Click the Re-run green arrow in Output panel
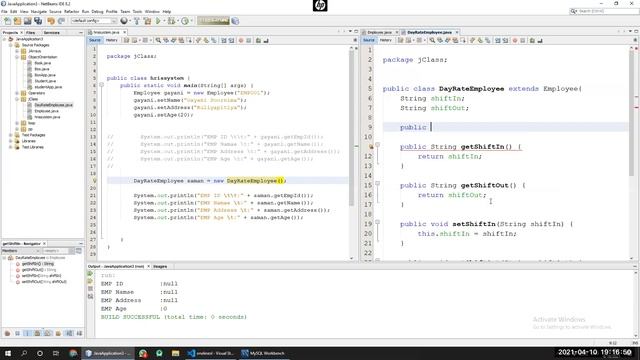The width and height of the screenshot is (640, 360). pyautogui.click(x=90, y=274)
